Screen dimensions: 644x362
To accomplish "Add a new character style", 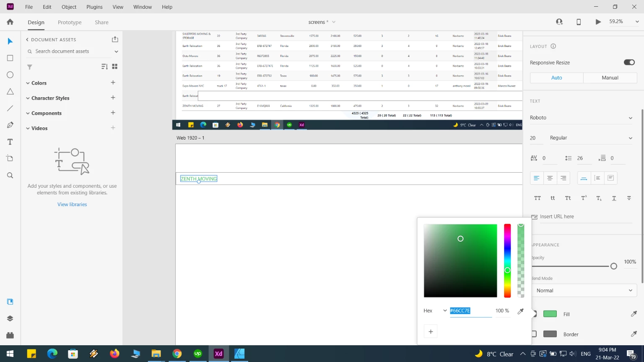I will click(x=113, y=98).
